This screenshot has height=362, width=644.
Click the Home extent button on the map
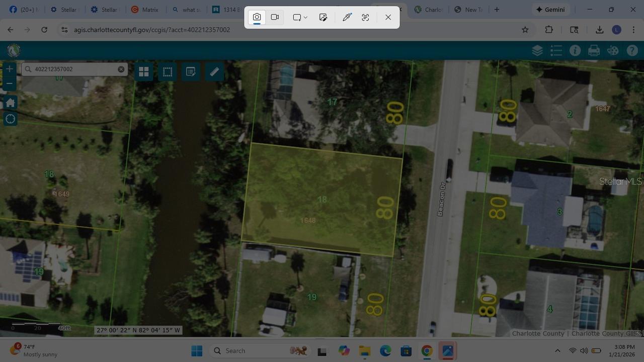point(10,102)
